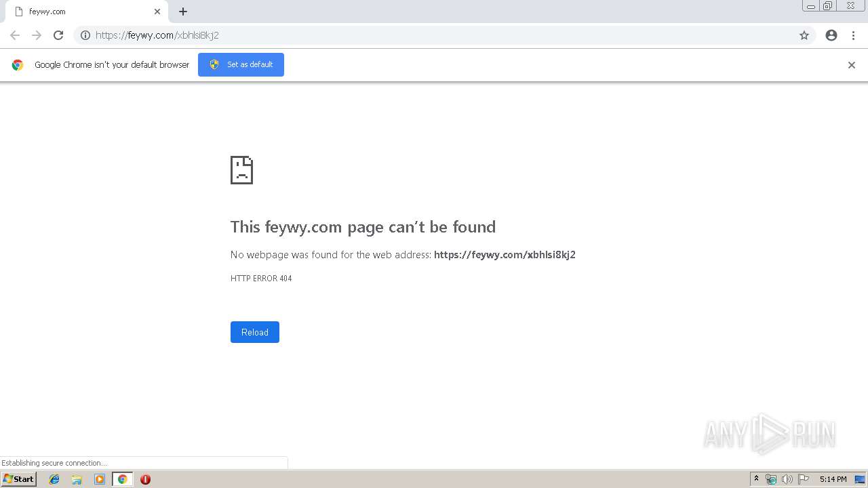Open the Chrome three-dot menu
Viewport: 868px width, 488px height.
pyautogui.click(x=853, y=35)
